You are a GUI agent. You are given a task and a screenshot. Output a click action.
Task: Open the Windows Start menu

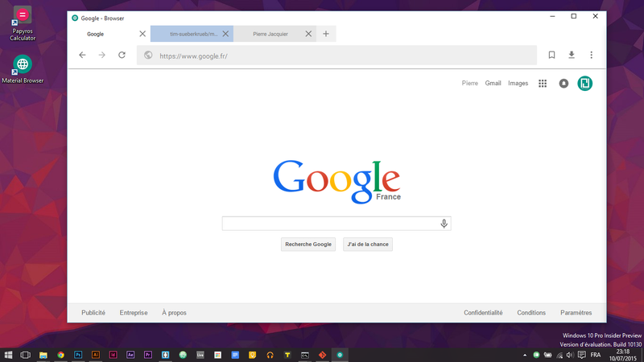click(x=8, y=355)
